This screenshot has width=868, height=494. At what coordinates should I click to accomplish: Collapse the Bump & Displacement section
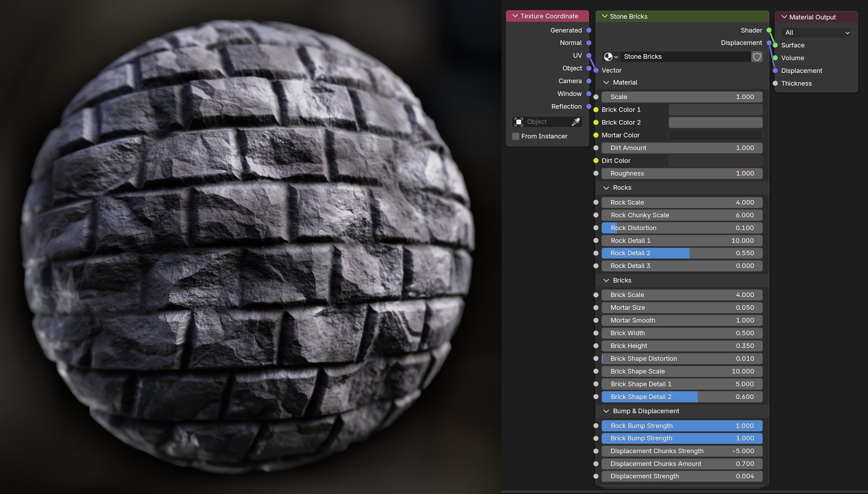[x=606, y=411]
